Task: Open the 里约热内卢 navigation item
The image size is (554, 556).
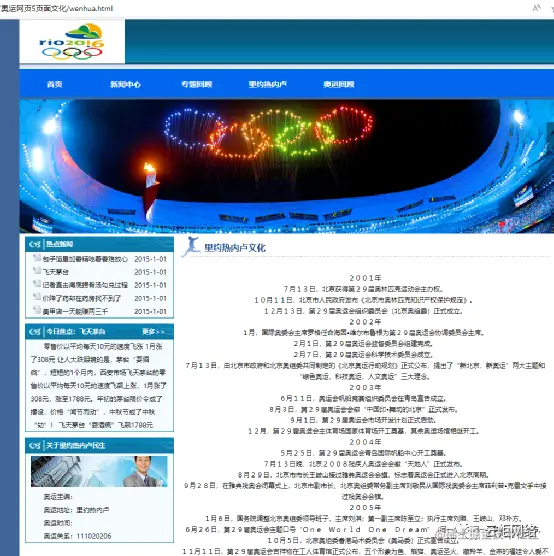Action: (x=267, y=84)
